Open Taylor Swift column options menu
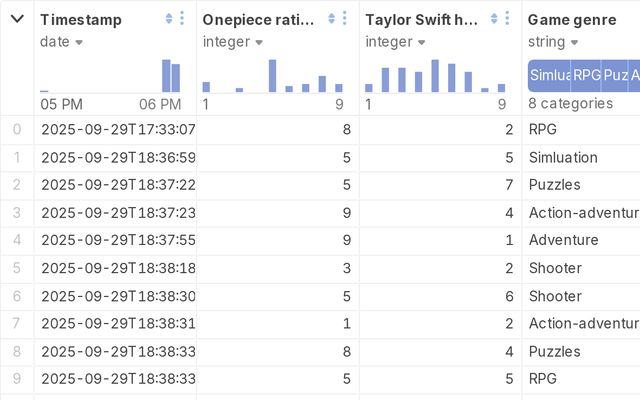Viewport: 640px width, 400px height. [x=507, y=19]
